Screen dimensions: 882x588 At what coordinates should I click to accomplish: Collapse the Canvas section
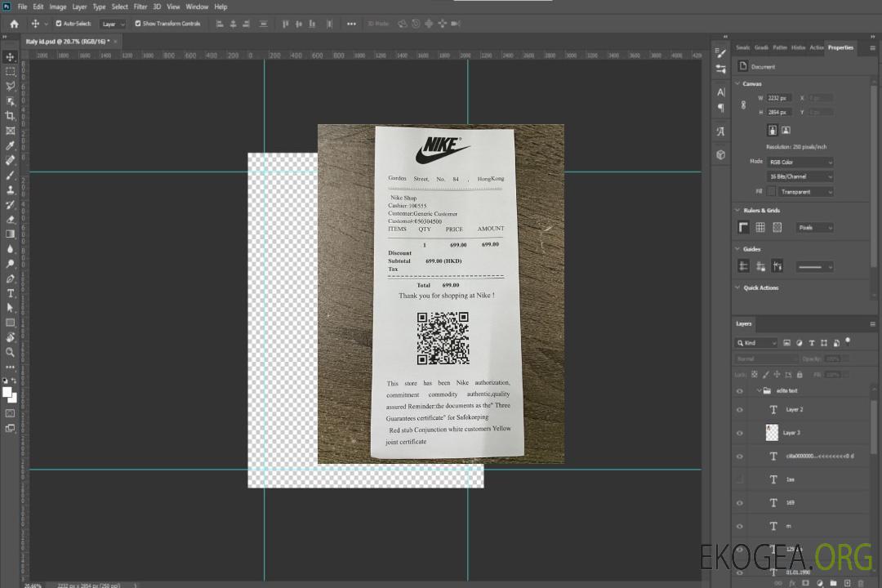737,83
